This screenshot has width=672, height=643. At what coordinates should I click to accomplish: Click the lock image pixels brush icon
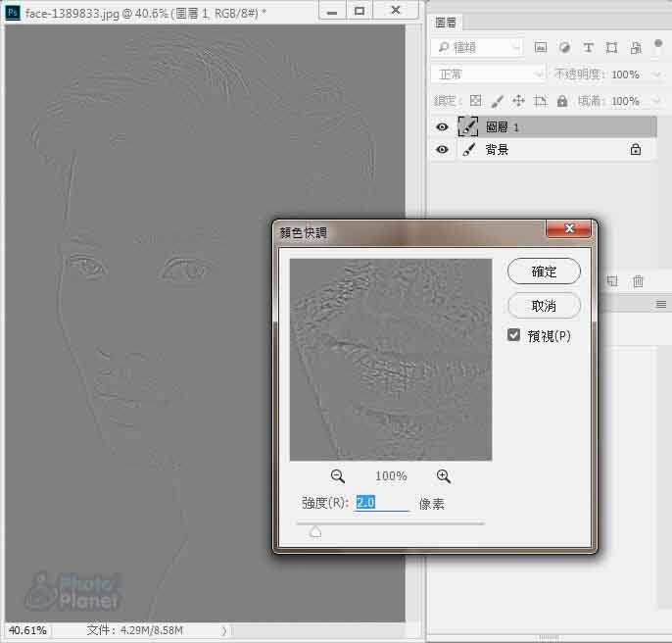pyautogui.click(x=497, y=101)
